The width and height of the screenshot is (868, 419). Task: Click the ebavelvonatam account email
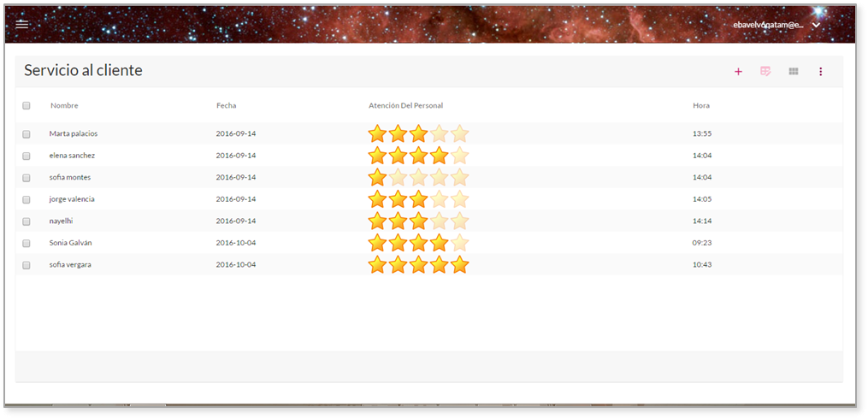click(768, 25)
